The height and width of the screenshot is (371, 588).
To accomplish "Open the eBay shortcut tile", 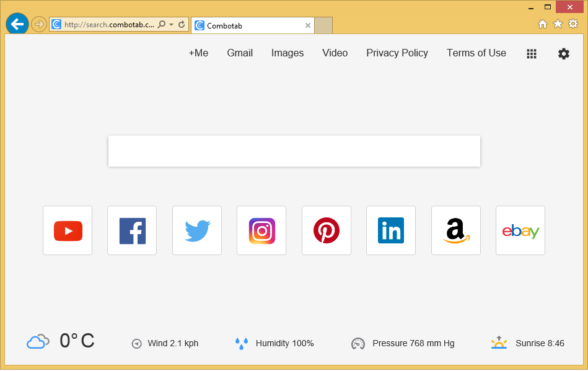I will [x=520, y=230].
